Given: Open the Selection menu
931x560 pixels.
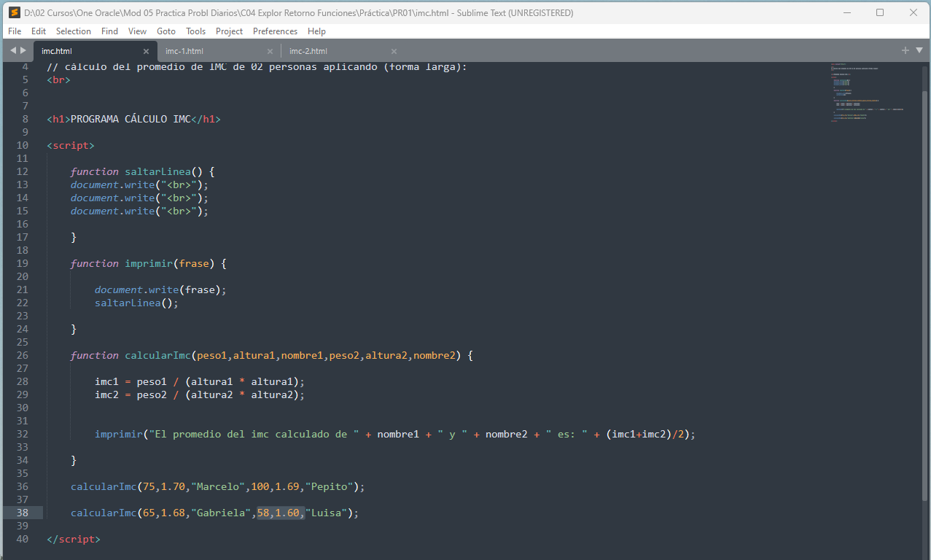Looking at the screenshot, I should (x=74, y=31).
